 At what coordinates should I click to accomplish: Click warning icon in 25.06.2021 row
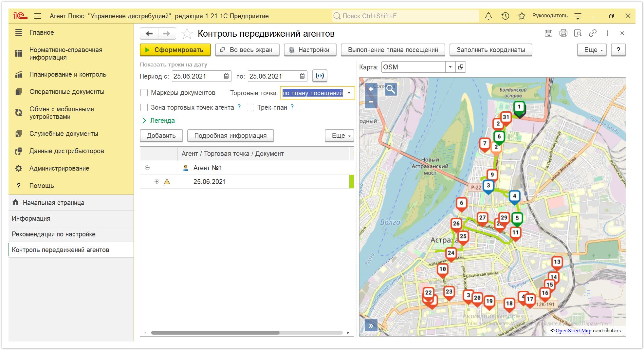(167, 182)
